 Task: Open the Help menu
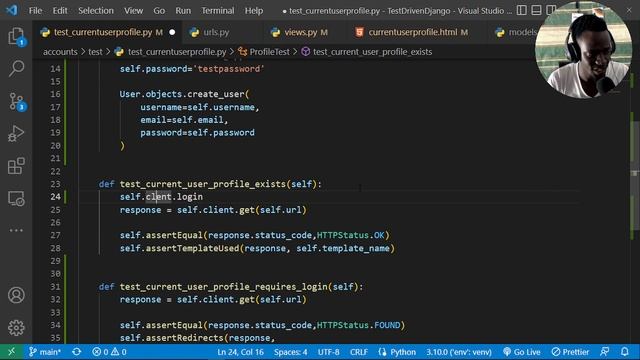254,11
